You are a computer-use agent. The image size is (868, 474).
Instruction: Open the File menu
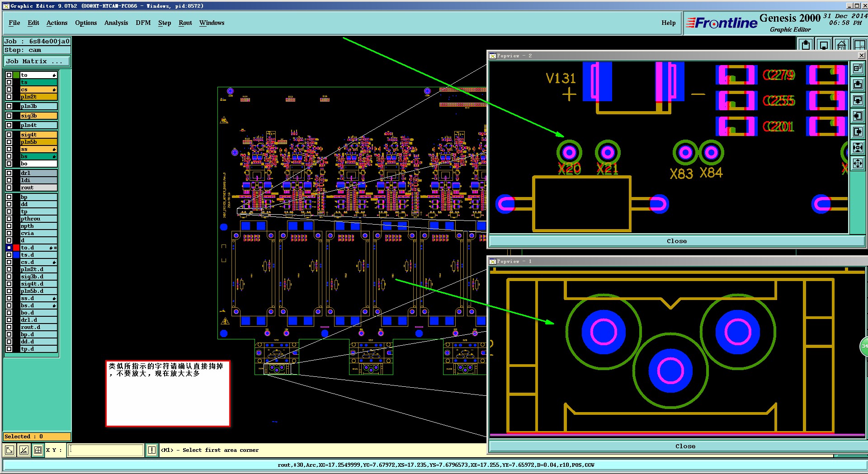[14, 23]
